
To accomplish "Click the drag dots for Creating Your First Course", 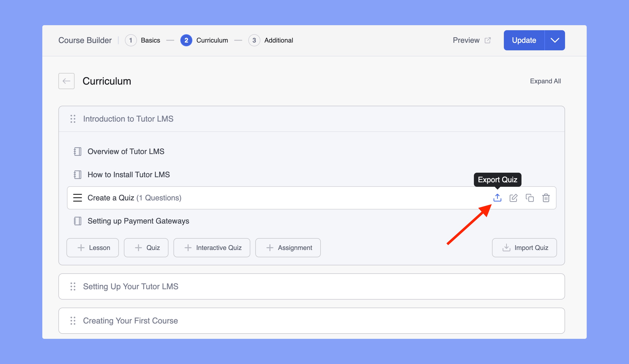I will click(73, 321).
